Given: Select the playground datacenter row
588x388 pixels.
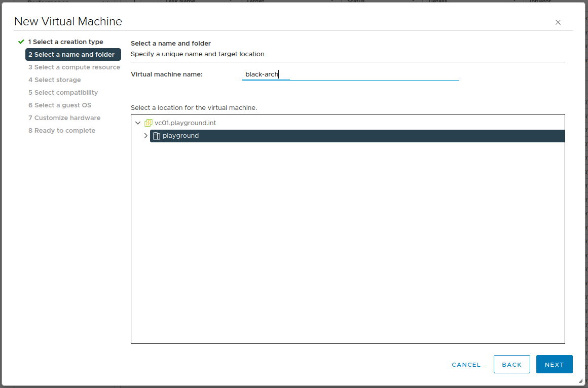Looking at the screenshot, I should click(355, 136).
